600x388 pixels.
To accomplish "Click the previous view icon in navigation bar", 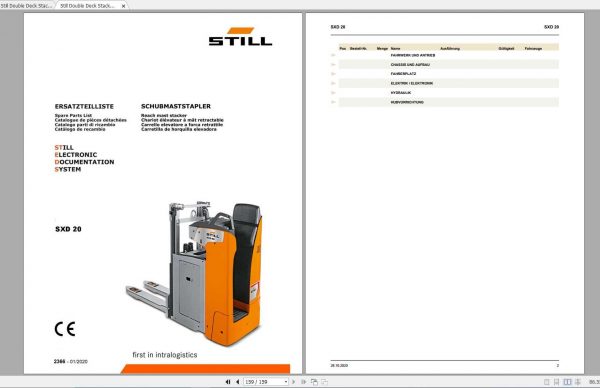I will [314, 382].
